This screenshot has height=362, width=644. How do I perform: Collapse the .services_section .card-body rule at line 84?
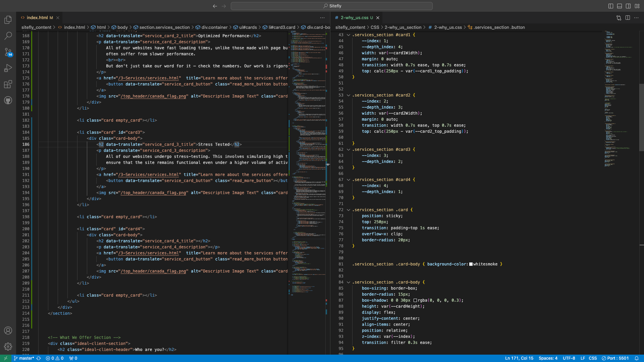[348, 282]
